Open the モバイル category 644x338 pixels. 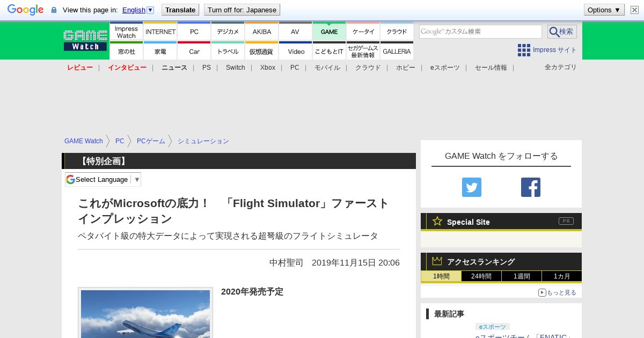click(x=327, y=68)
